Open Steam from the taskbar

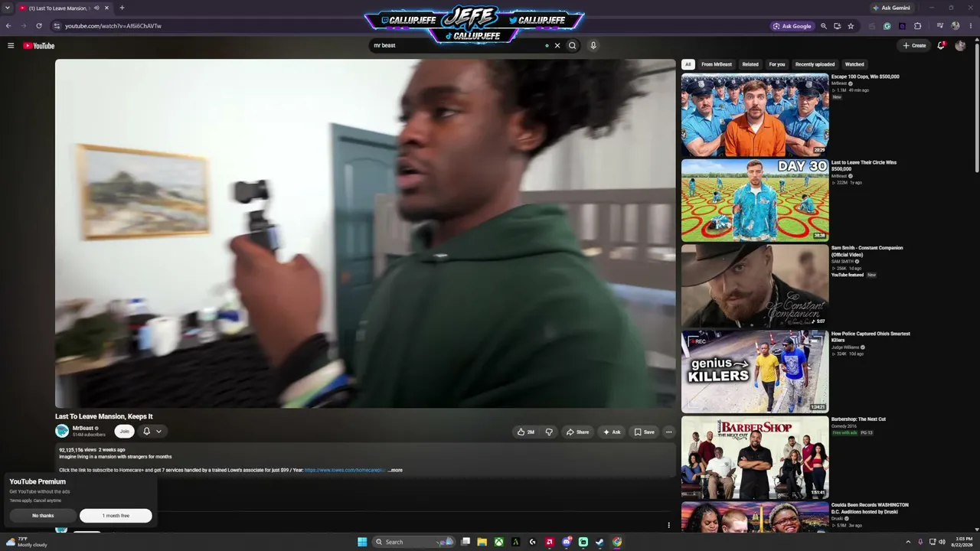coord(599,542)
